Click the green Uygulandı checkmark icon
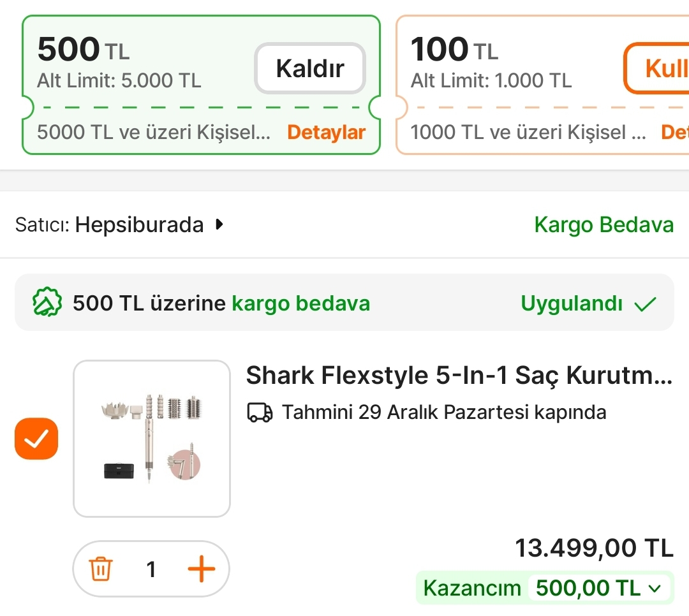This screenshot has height=616, width=689. coord(645,304)
